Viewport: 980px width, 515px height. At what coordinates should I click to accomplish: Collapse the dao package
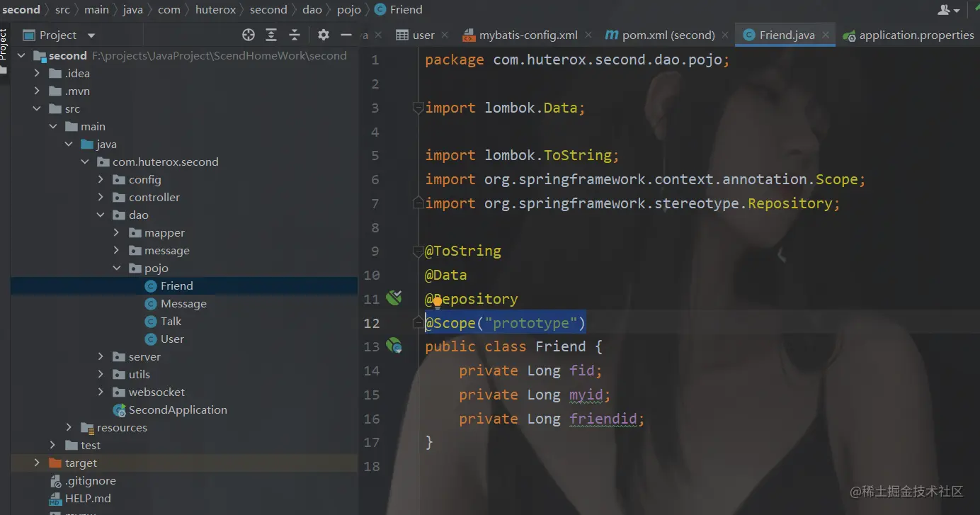coord(101,215)
